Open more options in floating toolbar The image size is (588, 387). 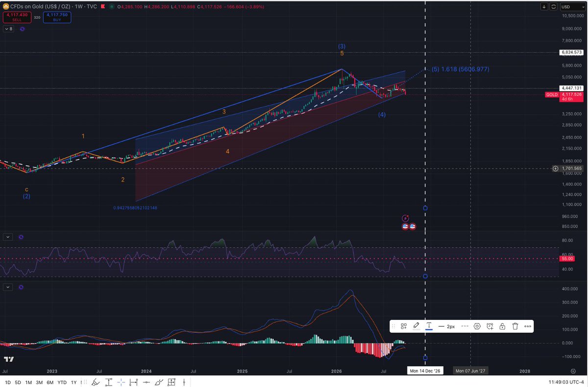tap(528, 326)
